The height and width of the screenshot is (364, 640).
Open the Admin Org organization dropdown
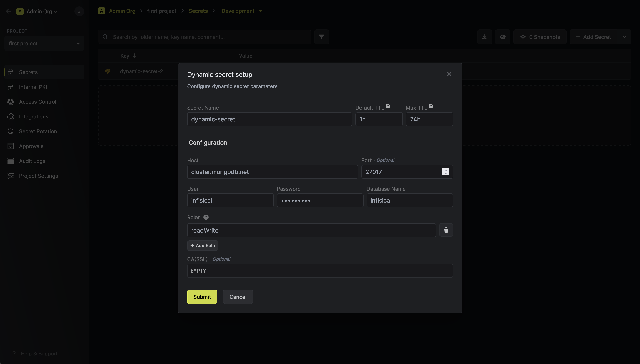coord(37,11)
